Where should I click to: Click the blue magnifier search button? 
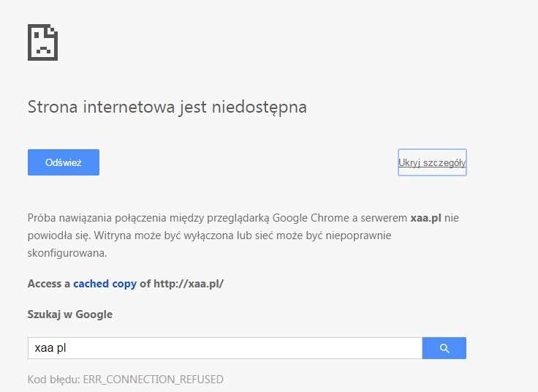(x=444, y=348)
